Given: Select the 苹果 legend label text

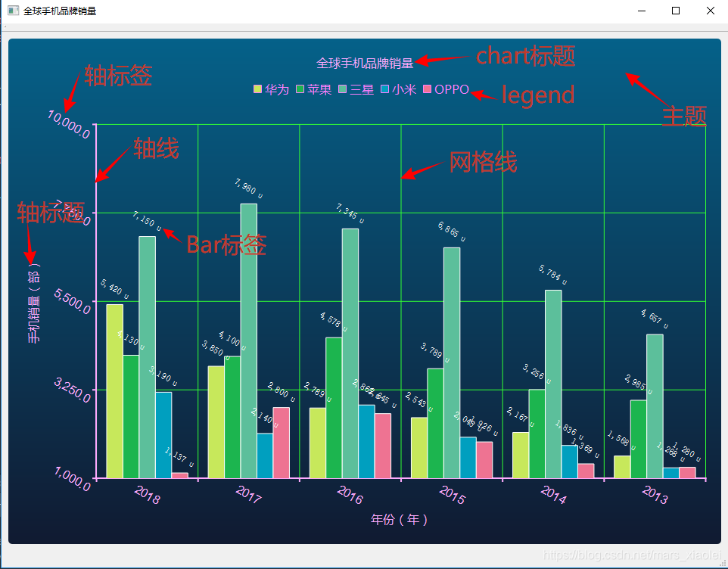Looking at the screenshot, I should click(319, 89).
